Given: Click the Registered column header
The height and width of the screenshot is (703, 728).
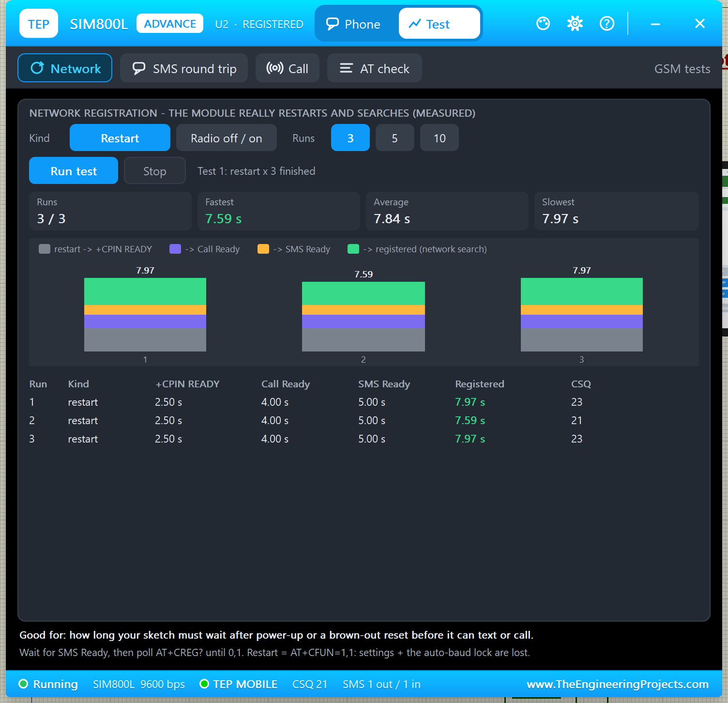Looking at the screenshot, I should coord(480,384).
